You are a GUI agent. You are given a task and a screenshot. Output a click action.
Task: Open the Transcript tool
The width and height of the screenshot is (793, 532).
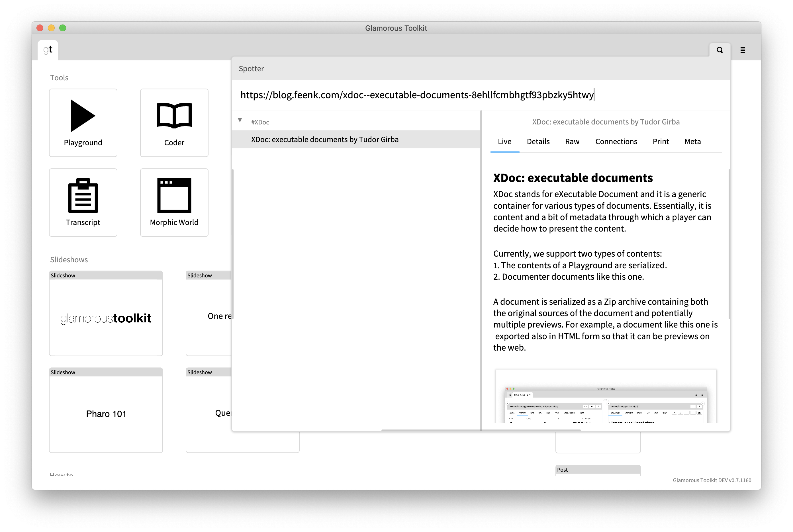pyautogui.click(x=83, y=202)
